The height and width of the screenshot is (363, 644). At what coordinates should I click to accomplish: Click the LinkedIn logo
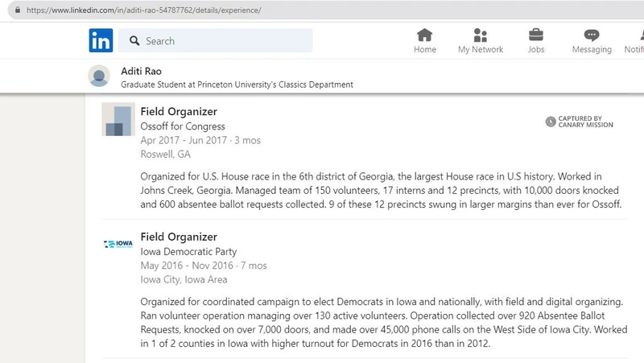[x=101, y=40]
